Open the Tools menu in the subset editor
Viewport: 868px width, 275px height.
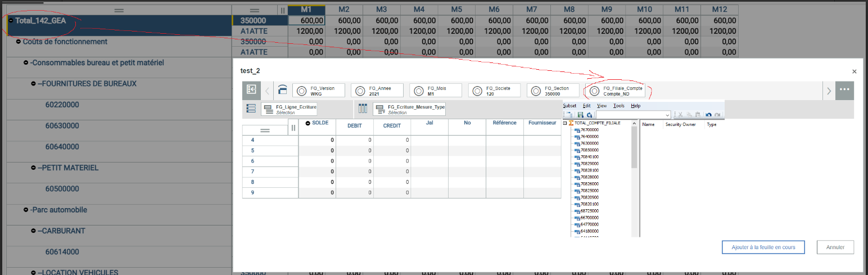[x=619, y=106]
